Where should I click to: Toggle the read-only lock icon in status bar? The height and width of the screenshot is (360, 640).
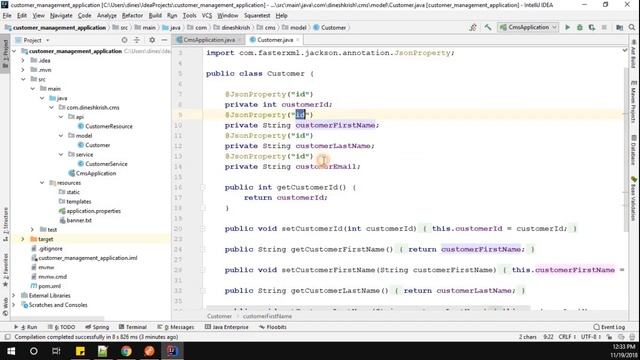tap(609, 337)
